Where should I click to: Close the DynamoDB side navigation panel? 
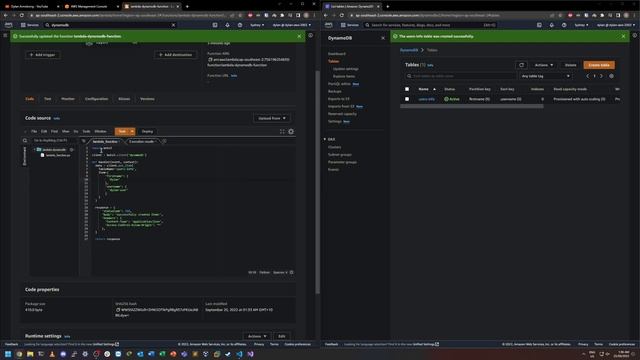383,38
